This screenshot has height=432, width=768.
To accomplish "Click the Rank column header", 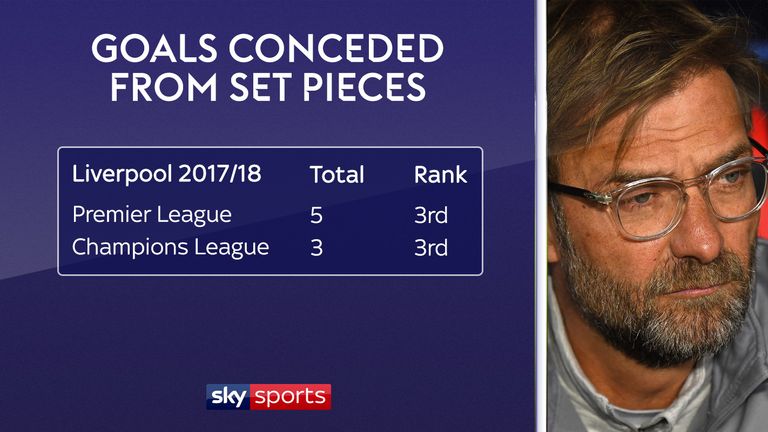I will (440, 175).
